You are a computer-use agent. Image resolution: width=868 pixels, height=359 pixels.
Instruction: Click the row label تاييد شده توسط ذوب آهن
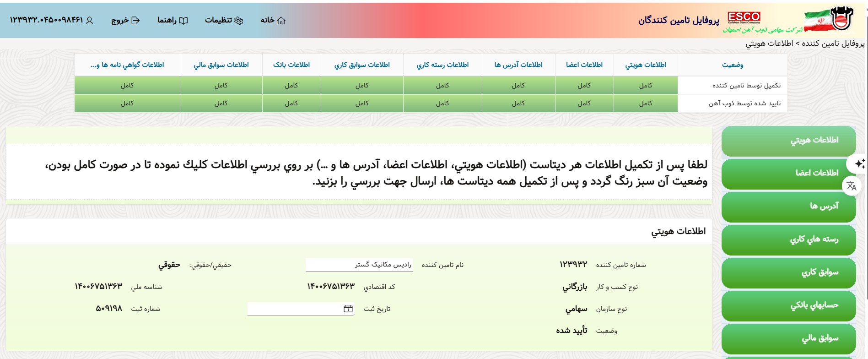[x=744, y=103]
